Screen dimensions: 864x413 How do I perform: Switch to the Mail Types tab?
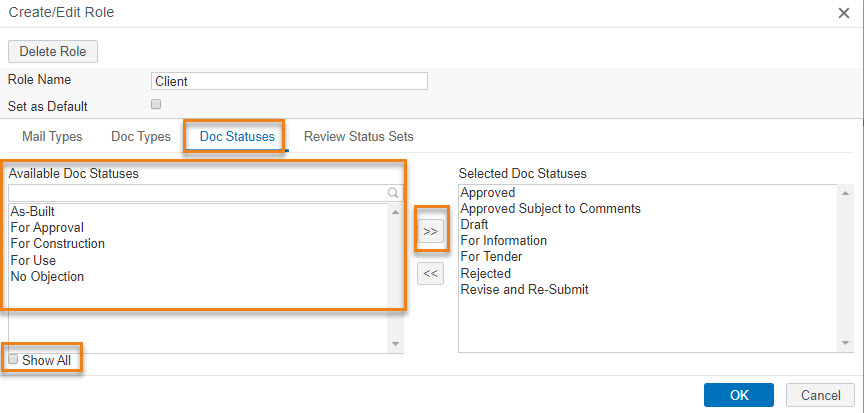[x=52, y=136]
